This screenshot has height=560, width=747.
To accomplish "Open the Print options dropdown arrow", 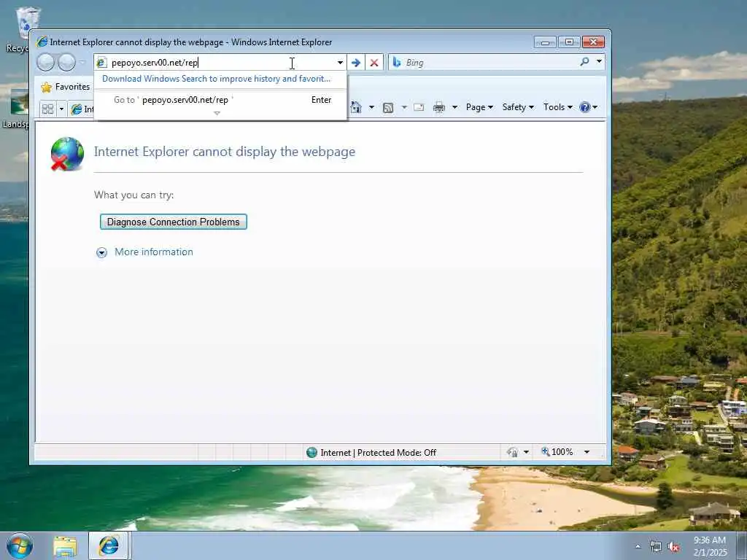I will click(454, 107).
